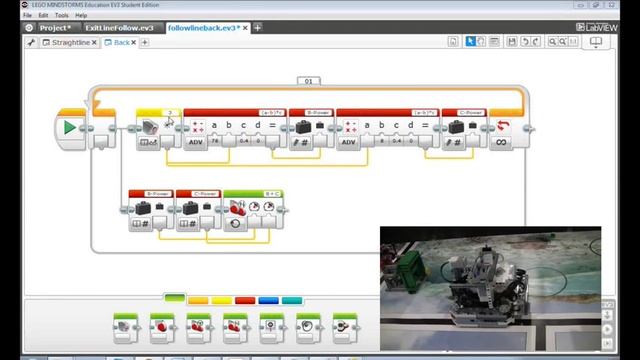Change Move Tank block mode selector
640x360 pixels.
[236, 224]
